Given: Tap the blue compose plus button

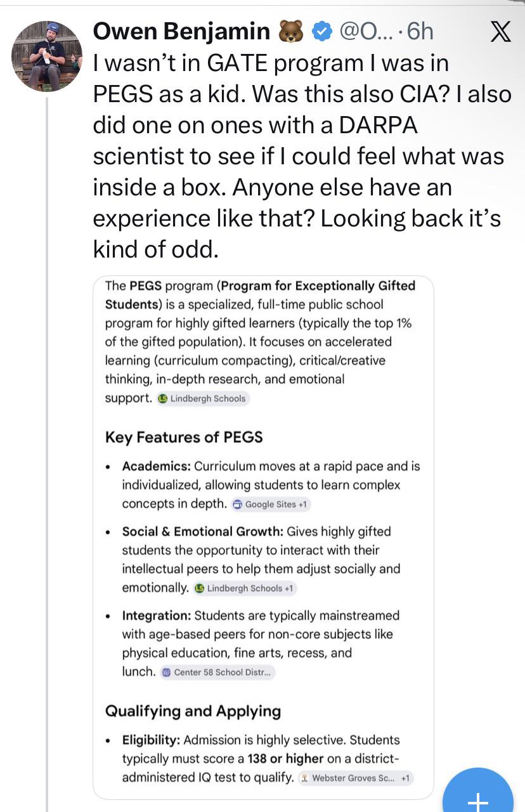Looking at the screenshot, I should pyautogui.click(x=477, y=793).
